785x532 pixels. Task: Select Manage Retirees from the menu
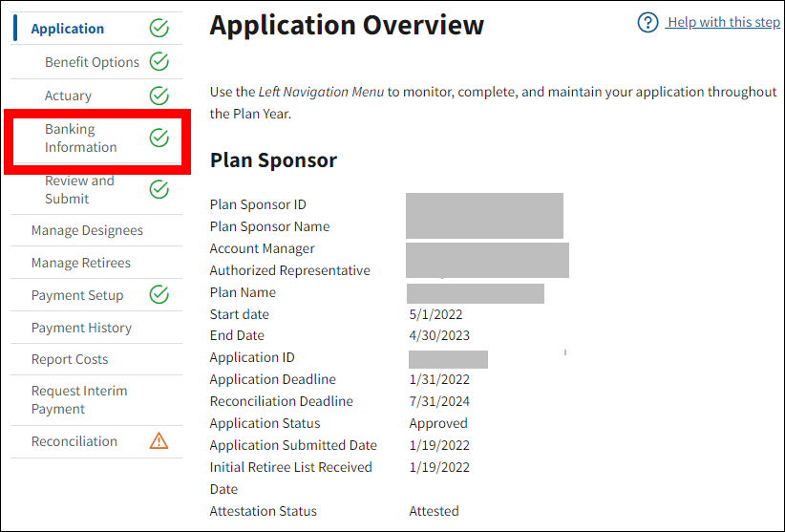80,263
